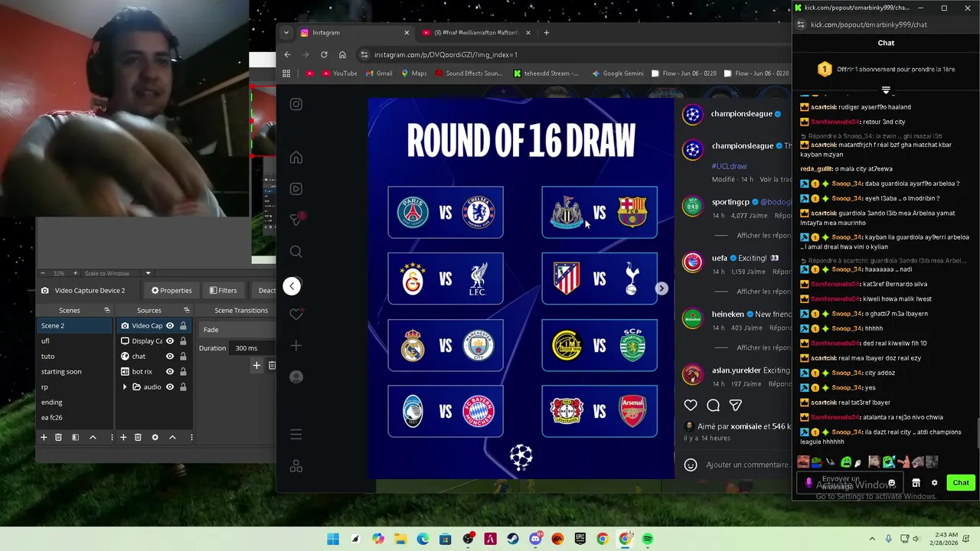The height and width of the screenshot is (551, 980).
Task: Switch to the #fnaf YouTube tab
Action: 474,33
